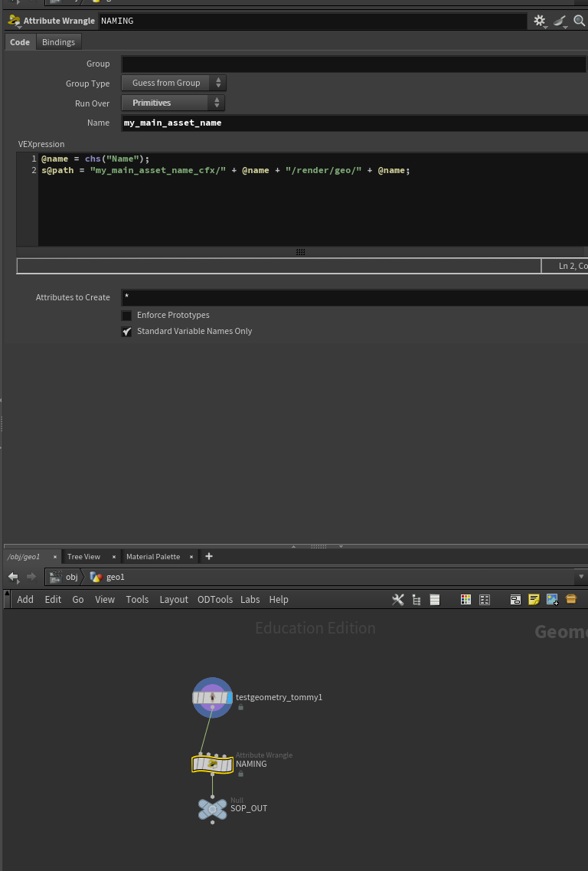Open network editor tools wrench icon
This screenshot has height=871, width=588.
click(398, 599)
